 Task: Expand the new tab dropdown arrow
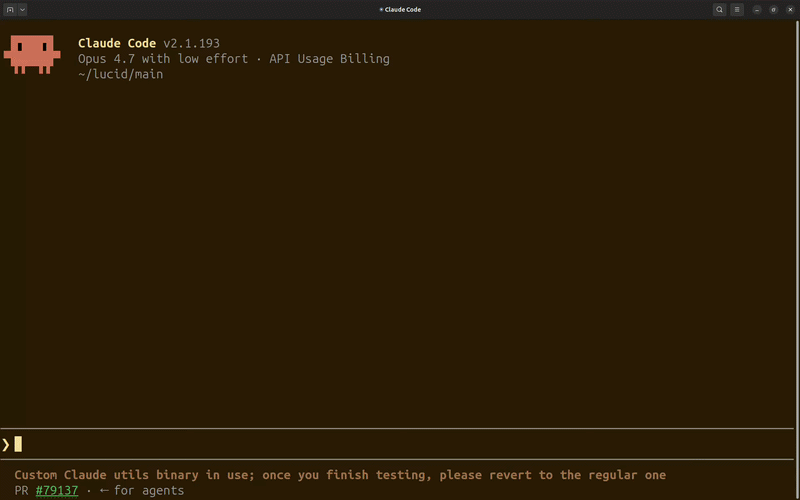coord(22,10)
